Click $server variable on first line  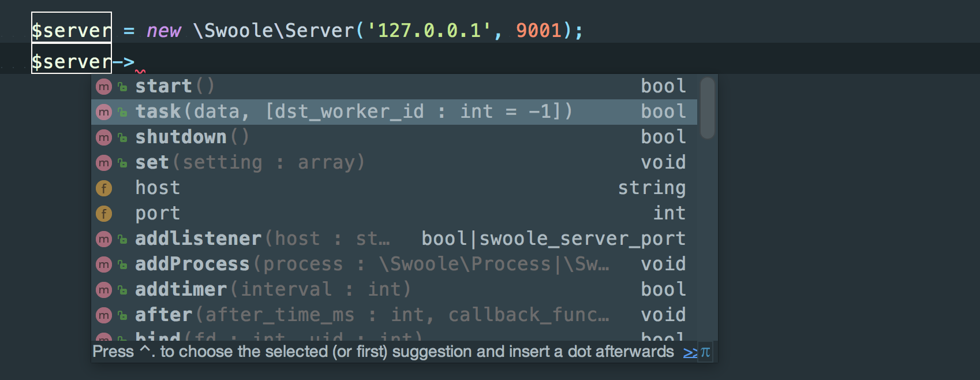pyautogui.click(x=71, y=30)
